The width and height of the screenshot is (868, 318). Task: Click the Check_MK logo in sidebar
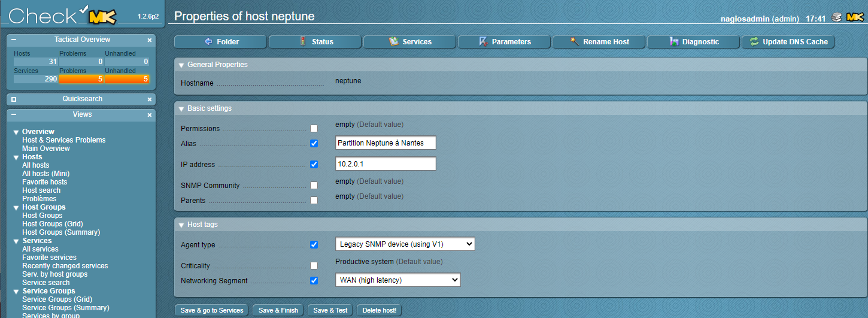(x=62, y=16)
